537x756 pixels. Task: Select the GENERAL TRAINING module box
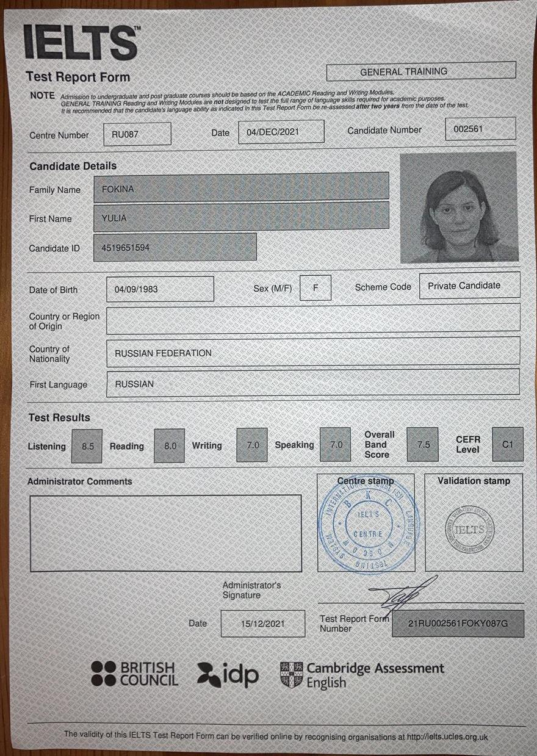421,71
